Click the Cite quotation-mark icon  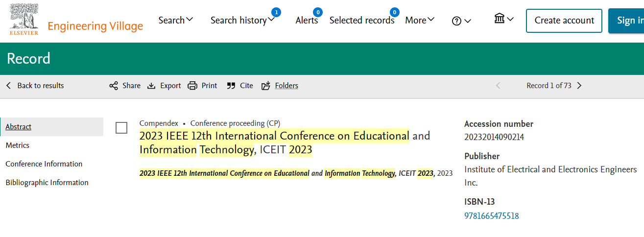pyautogui.click(x=231, y=86)
